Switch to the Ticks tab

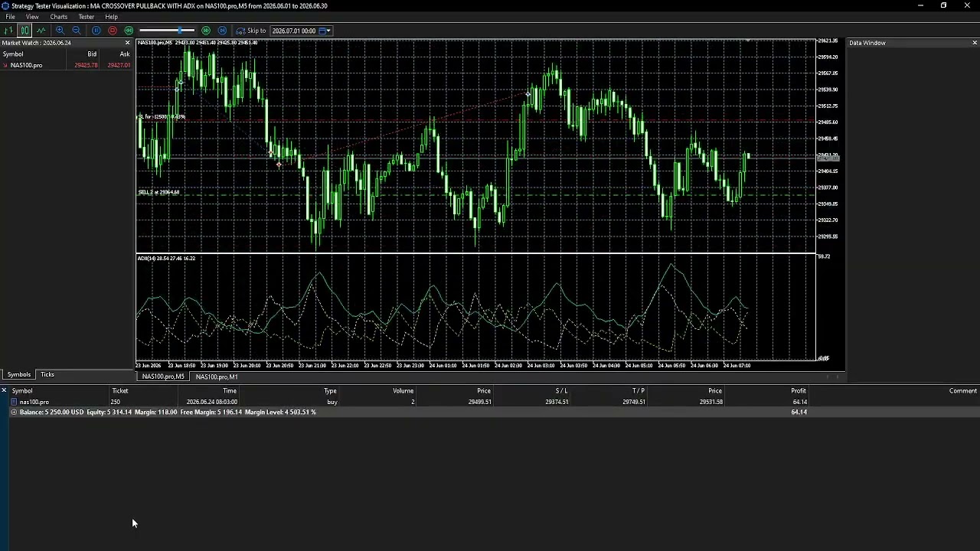coord(47,375)
